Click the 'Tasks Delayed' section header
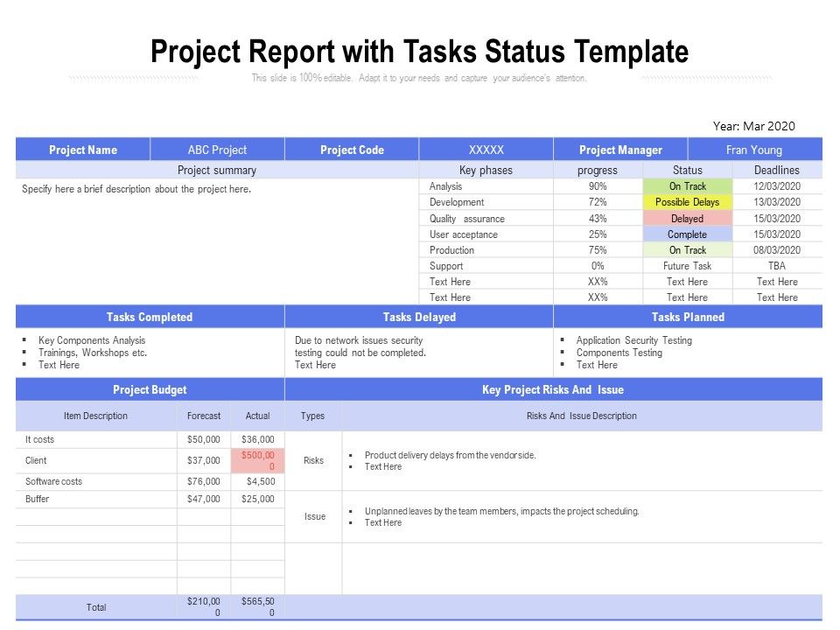Screen dimensions: 840x630 pyautogui.click(x=419, y=317)
